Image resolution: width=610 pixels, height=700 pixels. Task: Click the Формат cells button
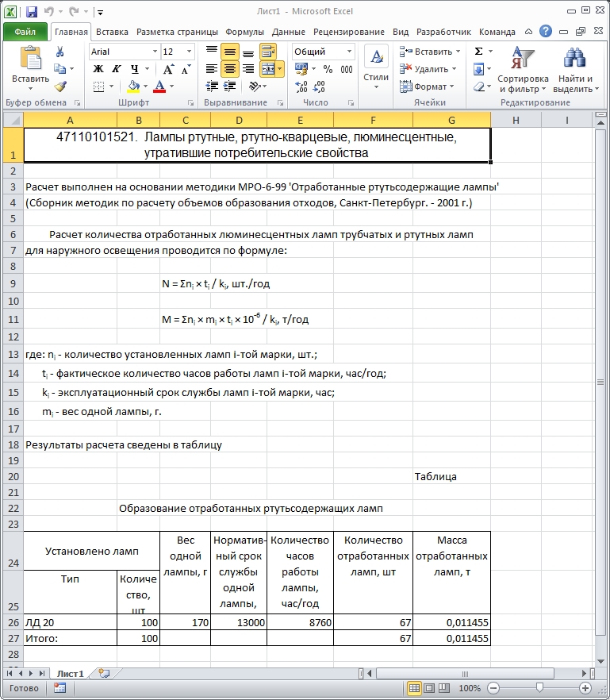point(427,87)
